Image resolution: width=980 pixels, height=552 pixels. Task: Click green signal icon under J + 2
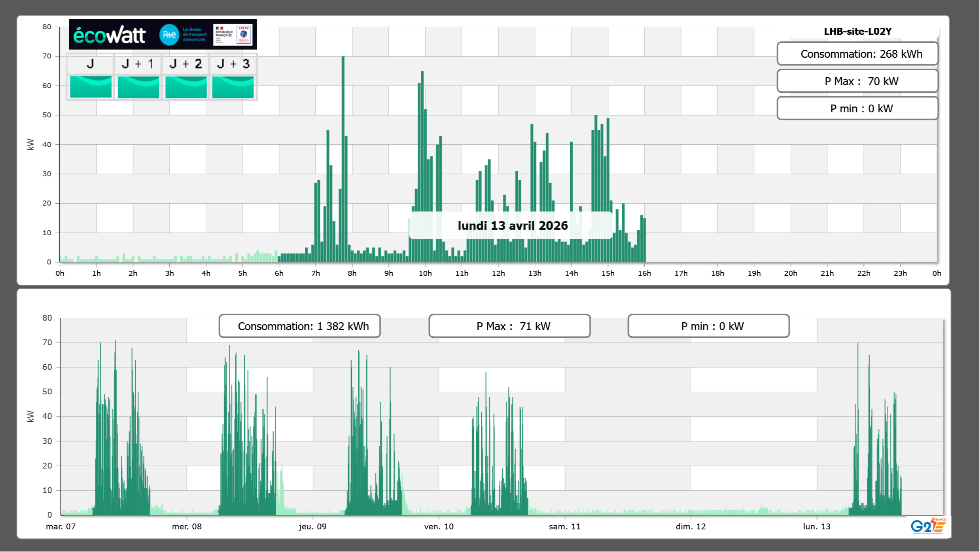click(x=186, y=87)
